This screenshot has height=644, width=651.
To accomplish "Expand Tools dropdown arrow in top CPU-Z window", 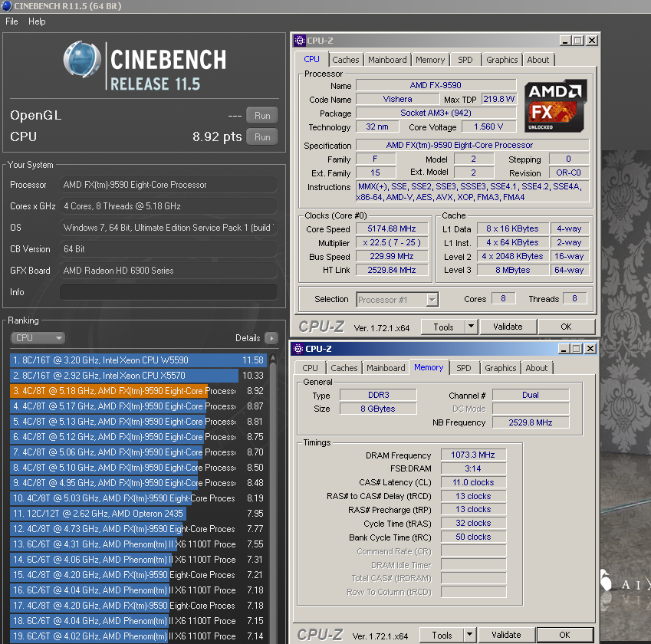I will click(x=471, y=327).
